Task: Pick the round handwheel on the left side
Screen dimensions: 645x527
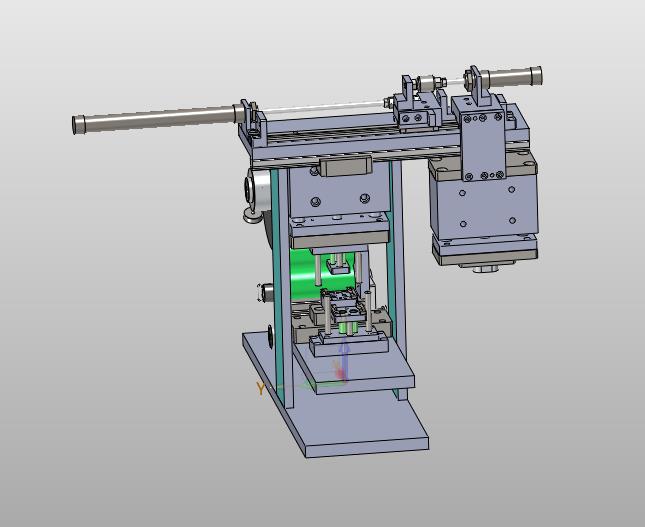Action: pos(258,190)
